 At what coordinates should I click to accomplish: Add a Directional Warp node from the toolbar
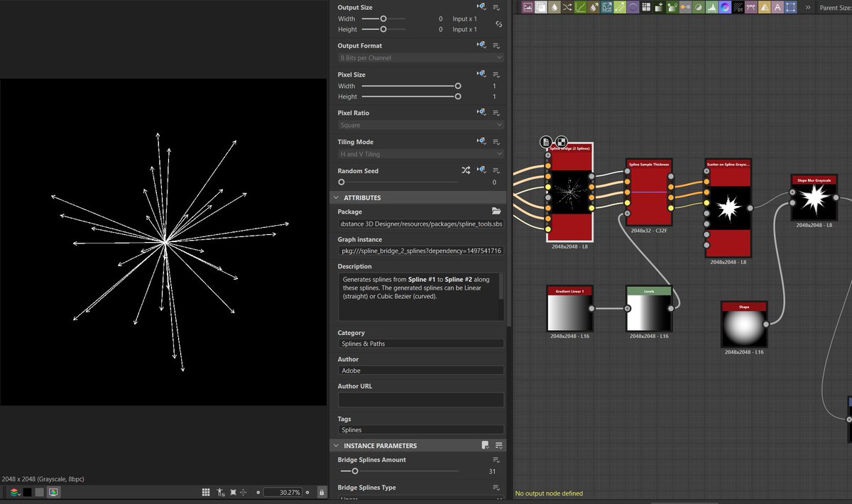point(608,7)
